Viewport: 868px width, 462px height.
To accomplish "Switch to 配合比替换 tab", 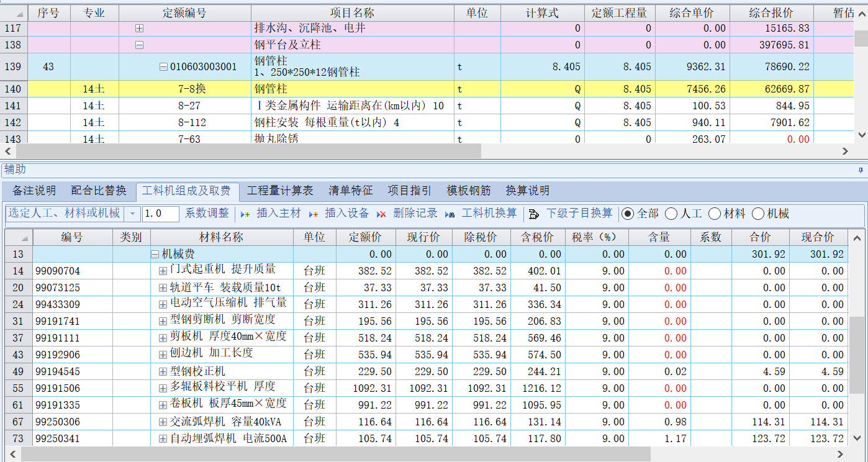I will click(99, 191).
